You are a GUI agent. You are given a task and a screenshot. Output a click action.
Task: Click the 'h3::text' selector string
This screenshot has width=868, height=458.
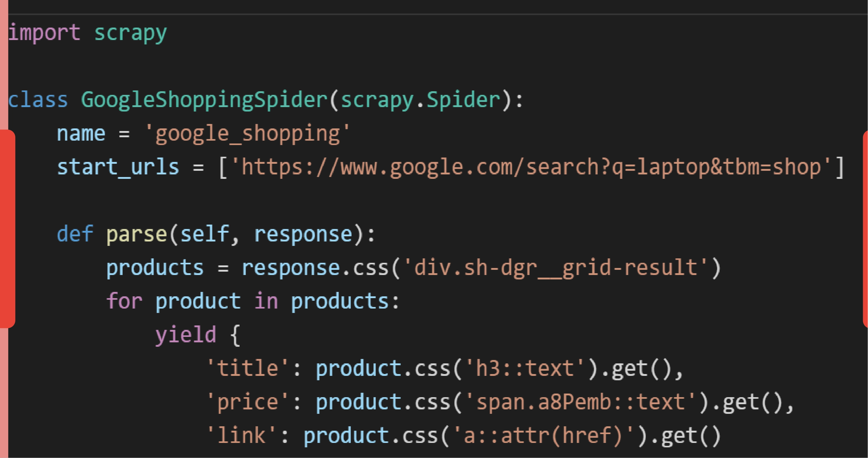[x=525, y=368]
